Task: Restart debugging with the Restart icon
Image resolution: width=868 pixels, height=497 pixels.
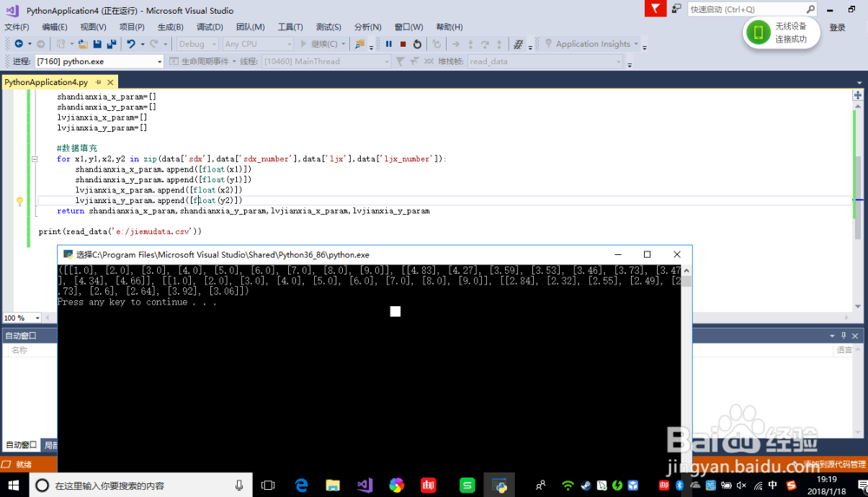Action: (x=418, y=43)
